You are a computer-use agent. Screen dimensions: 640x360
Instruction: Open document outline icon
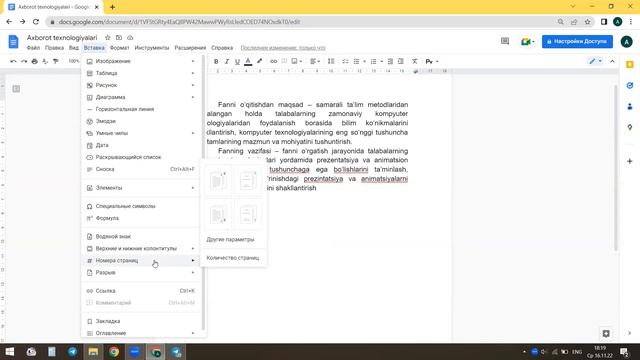(x=16, y=89)
